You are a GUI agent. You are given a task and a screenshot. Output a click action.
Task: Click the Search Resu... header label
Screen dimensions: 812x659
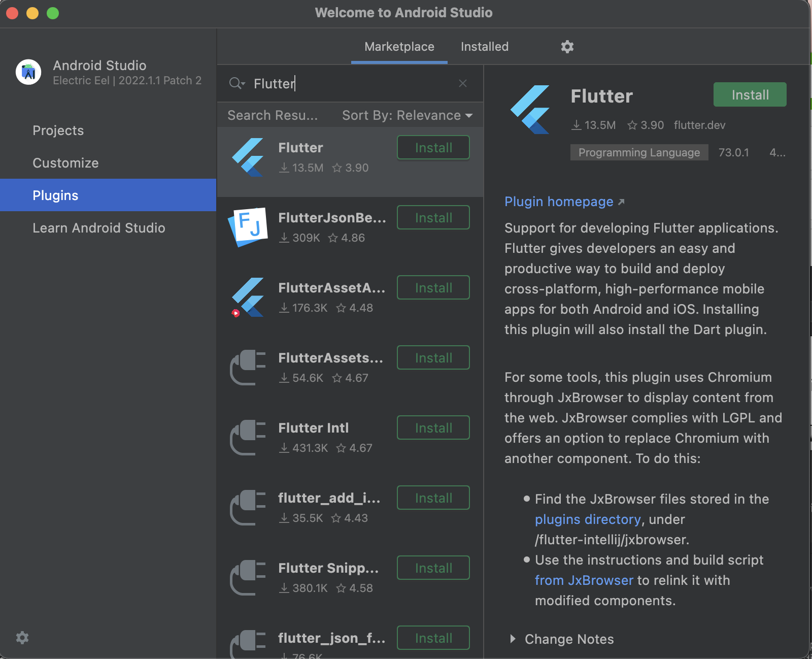point(273,115)
